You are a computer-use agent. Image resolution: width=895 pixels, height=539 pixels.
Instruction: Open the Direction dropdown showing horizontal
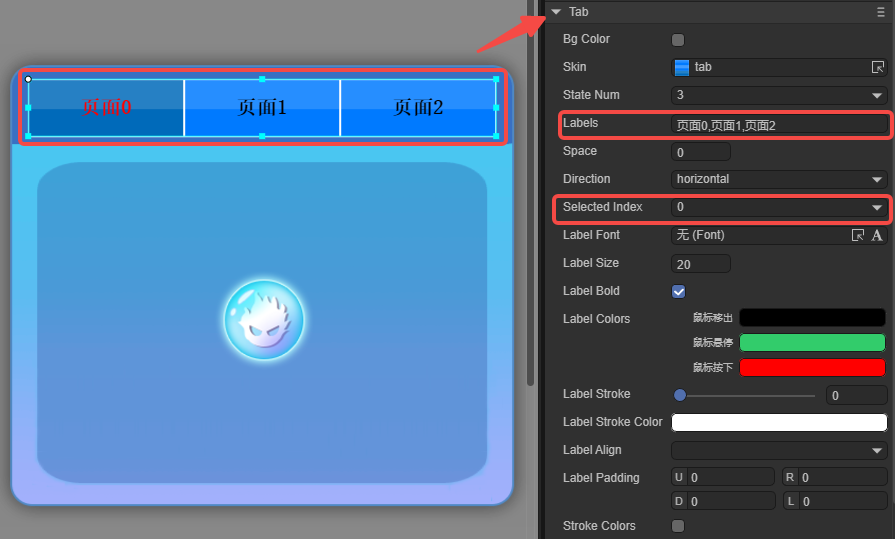click(x=779, y=179)
